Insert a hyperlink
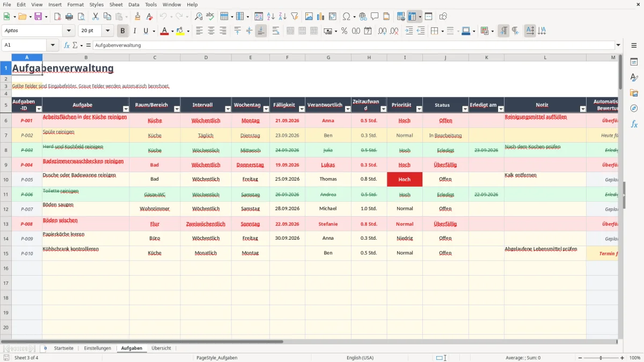This screenshot has width=644, height=362. click(x=363, y=17)
